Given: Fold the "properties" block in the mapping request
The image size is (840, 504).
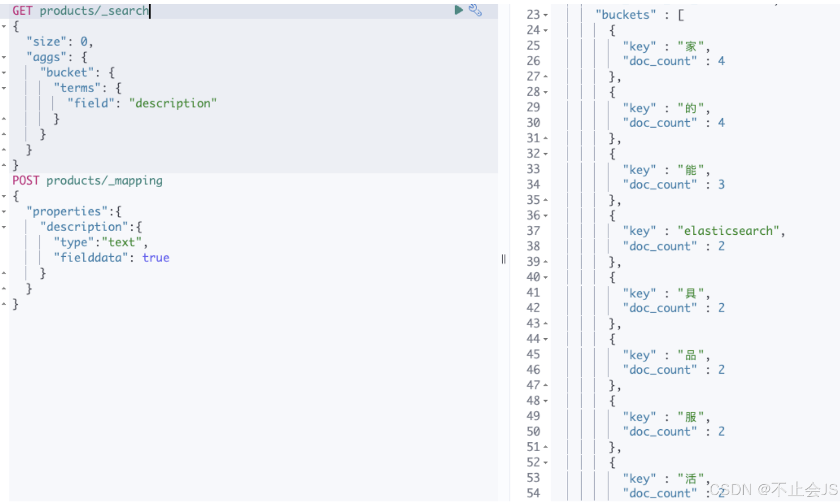Looking at the screenshot, I should 4,212.
